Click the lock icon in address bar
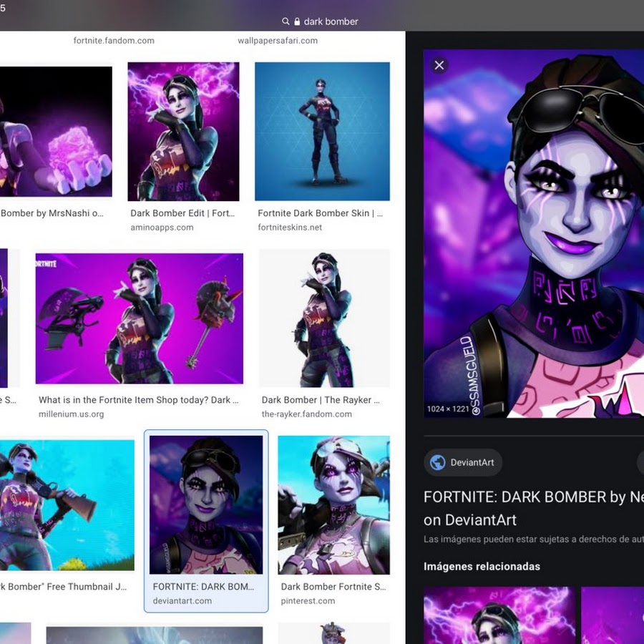This screenshot has height=644, width=644. (297, 21)
